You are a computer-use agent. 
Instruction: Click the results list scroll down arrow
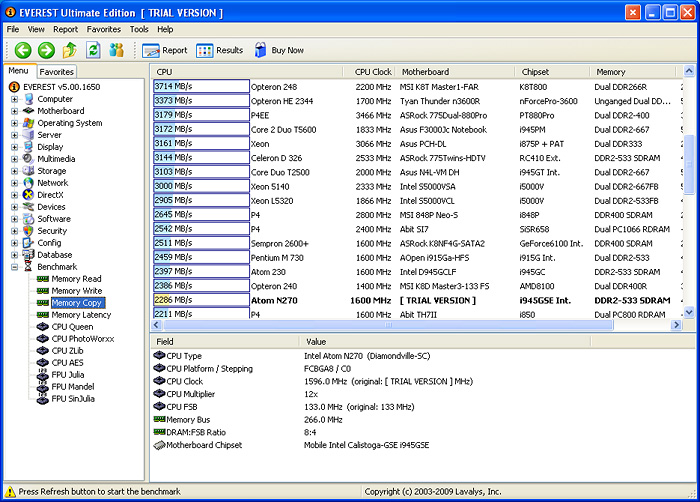(689, 313)
